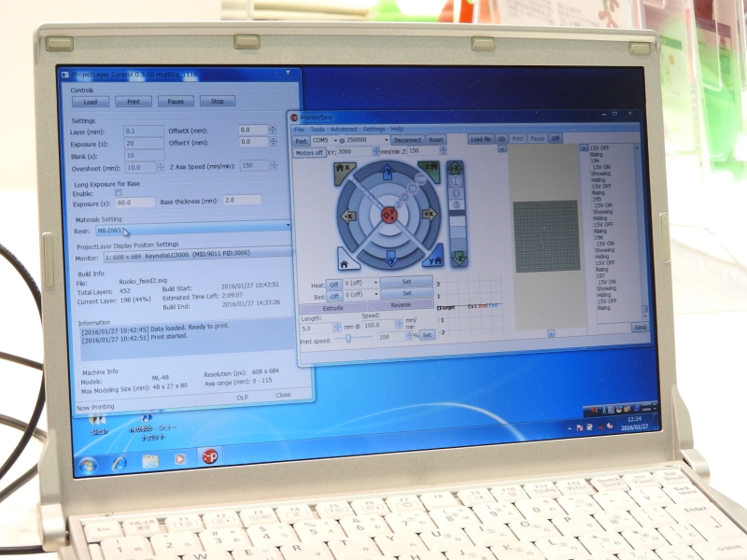This screenshot has height=560, width=747.
Task: Jog -X using the left arrow
Action: pos(348,217)
